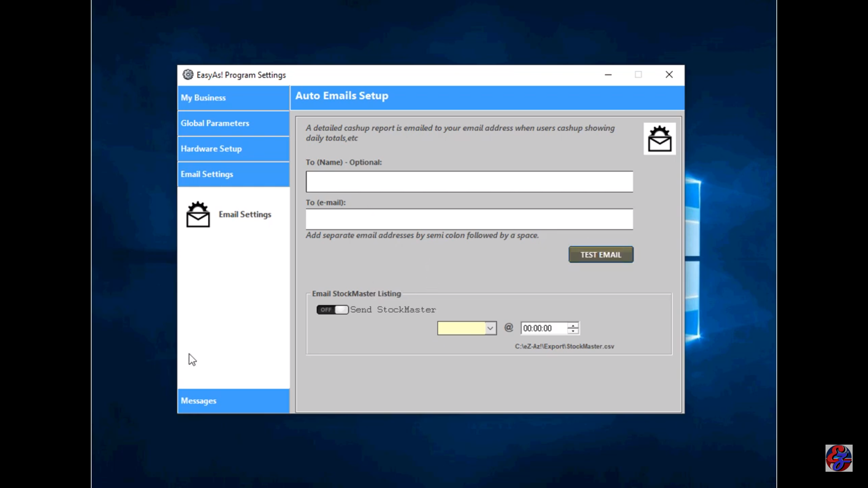Open the Global Parameters section

[x=233, y=123]
